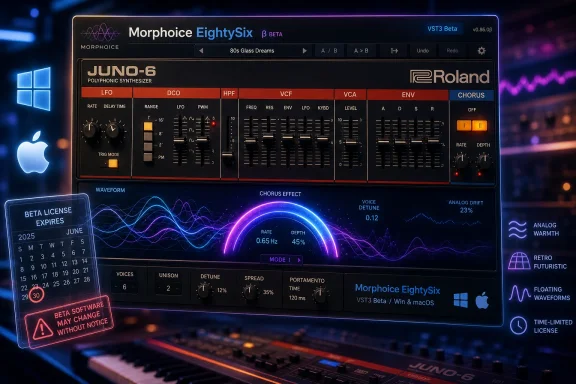Select the VCA section header
Viewport: 576px width, 384px height.
click(350, 94)
